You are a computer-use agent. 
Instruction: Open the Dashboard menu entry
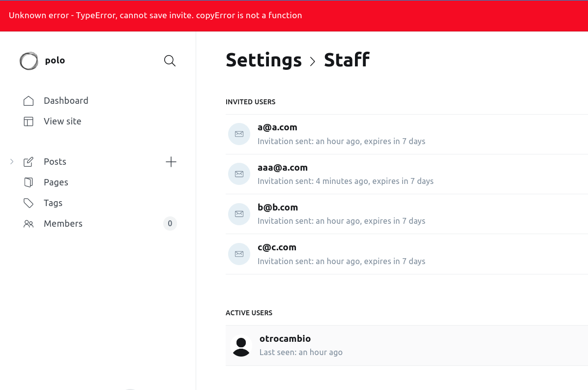(x=66, y=100)
